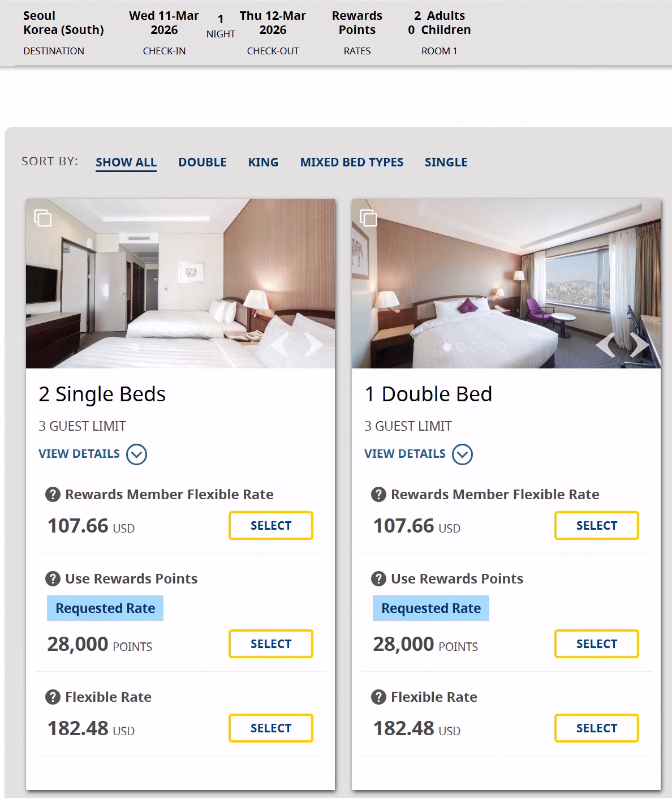Open gallery icon on 1 Double Bed photo
The width and height of the screenshot is (672, 798).
coord(369,218)
